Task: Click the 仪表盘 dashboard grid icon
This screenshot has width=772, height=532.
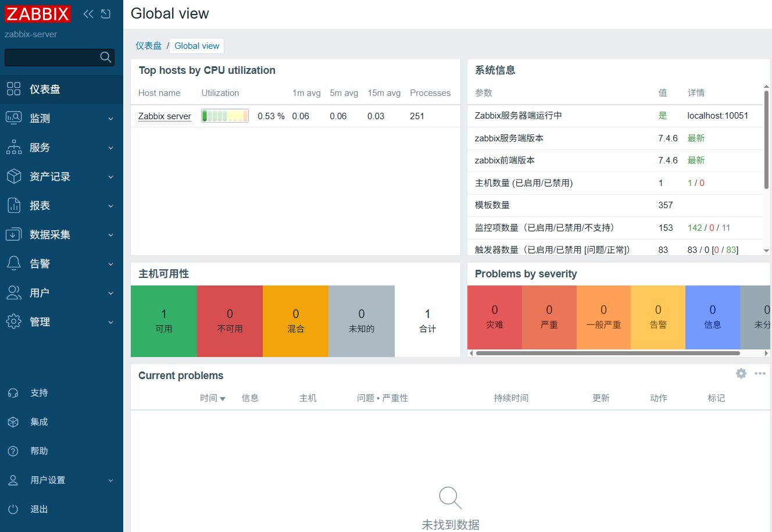Action: (13, 89)
